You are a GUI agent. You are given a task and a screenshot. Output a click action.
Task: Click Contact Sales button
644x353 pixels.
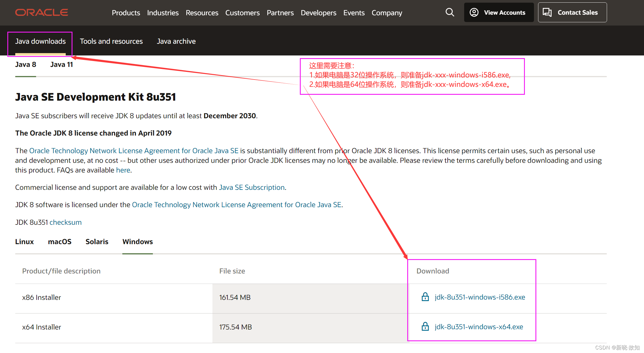click(572, 12)
